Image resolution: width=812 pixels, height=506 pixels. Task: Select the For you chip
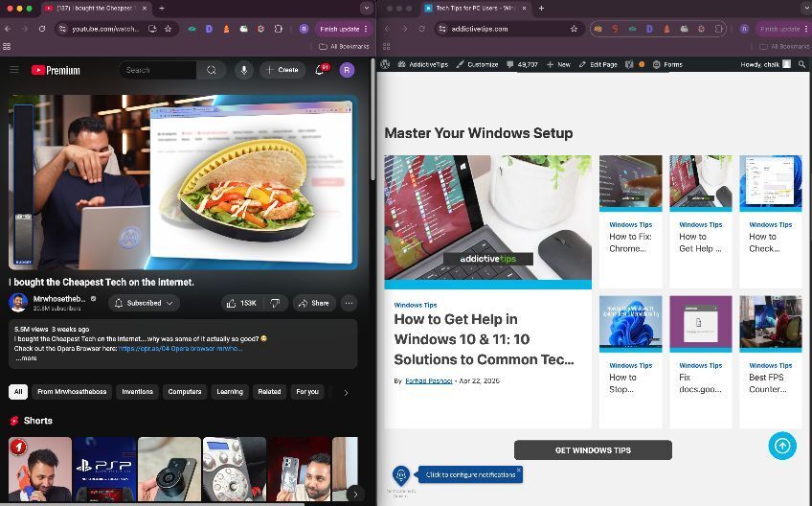tap(307, 391)
